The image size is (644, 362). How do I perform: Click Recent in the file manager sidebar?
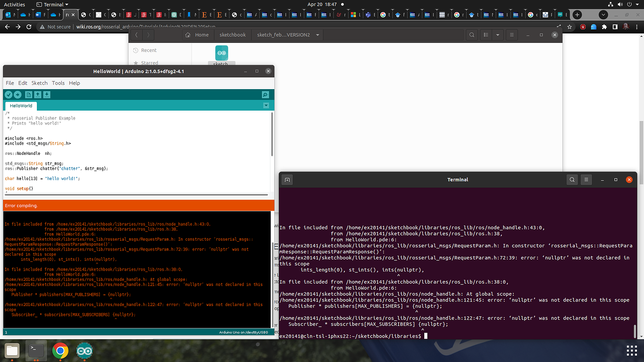click(x=149, y=50)
